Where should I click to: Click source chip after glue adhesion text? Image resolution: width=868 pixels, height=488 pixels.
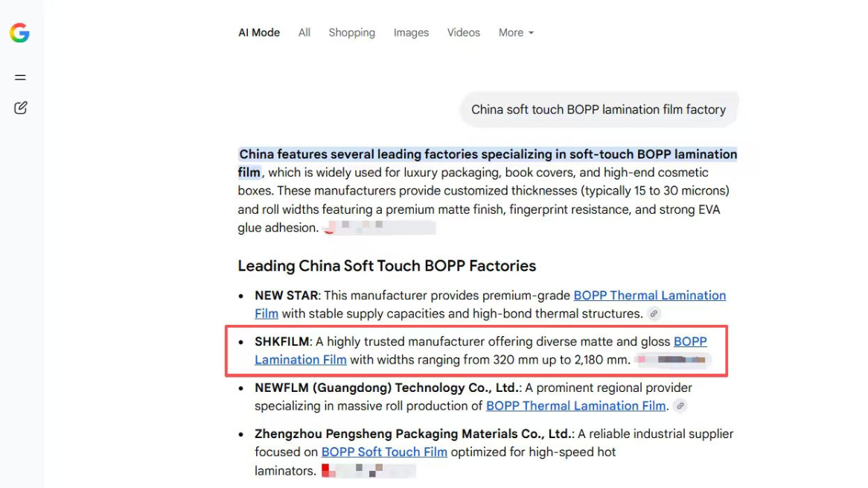[x=380, y=227]
